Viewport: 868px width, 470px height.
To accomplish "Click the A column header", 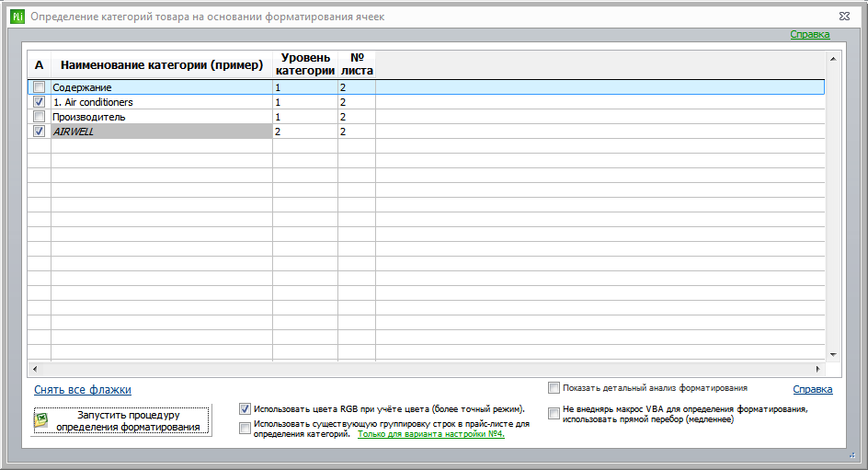I will pos(40,64).
